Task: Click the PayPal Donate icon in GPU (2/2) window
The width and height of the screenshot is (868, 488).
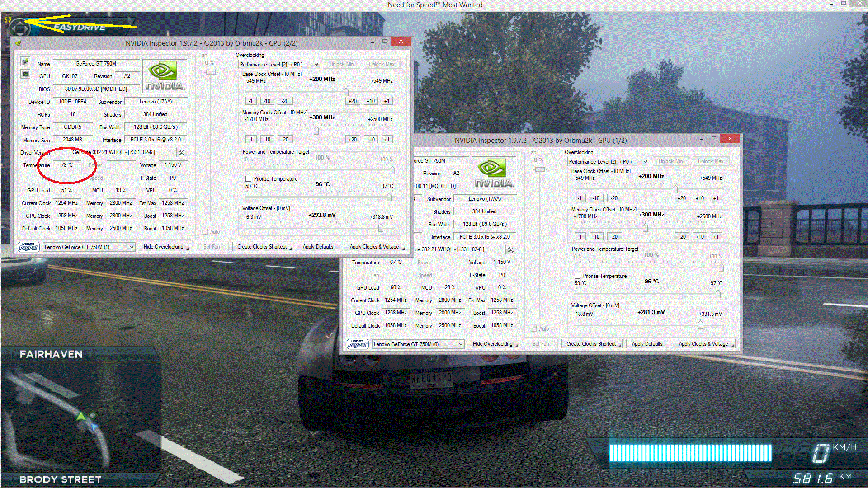Action: click(x=28, y=247)
